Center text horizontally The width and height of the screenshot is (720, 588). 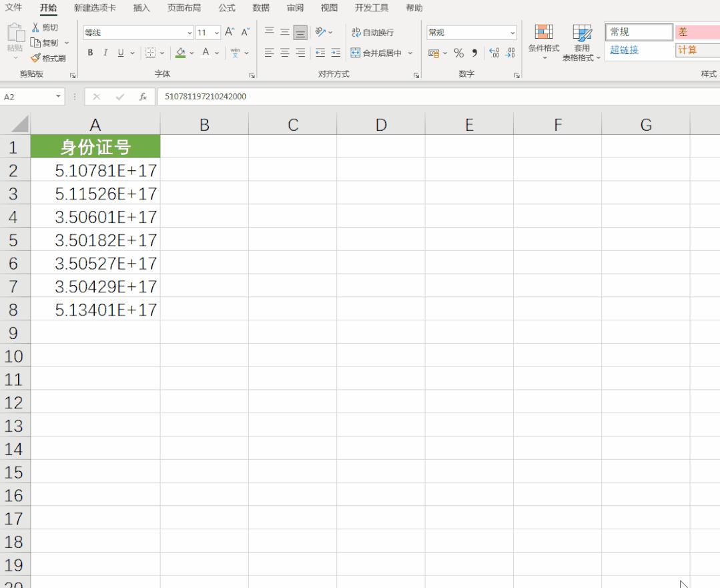(285, 53)
